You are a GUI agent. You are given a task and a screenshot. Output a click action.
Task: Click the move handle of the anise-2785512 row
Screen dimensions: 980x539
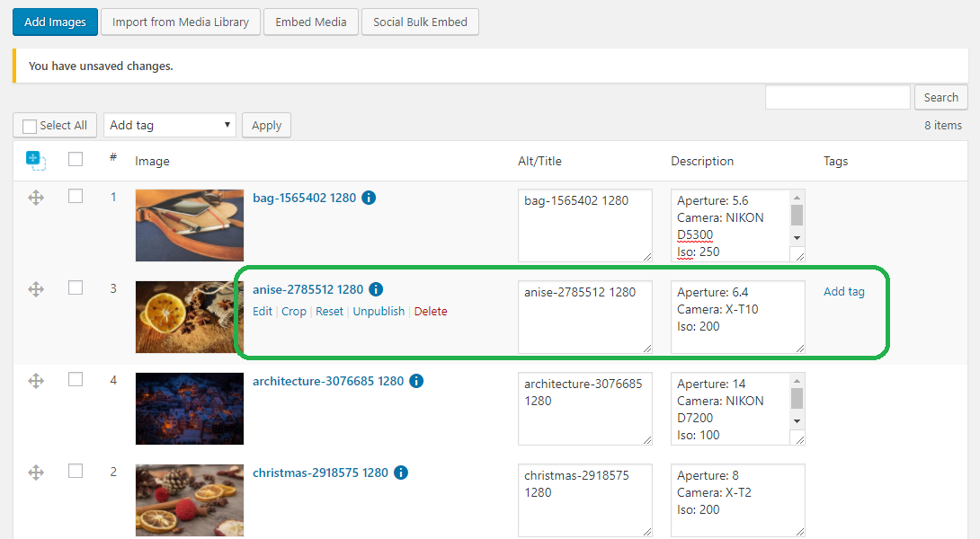(x=36, y=289)
